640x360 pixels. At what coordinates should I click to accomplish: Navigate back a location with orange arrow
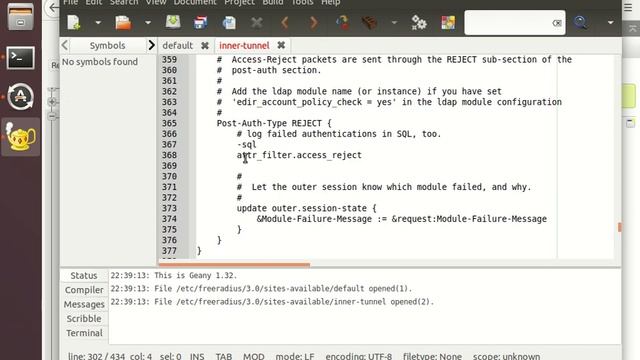tap(285, 22)
